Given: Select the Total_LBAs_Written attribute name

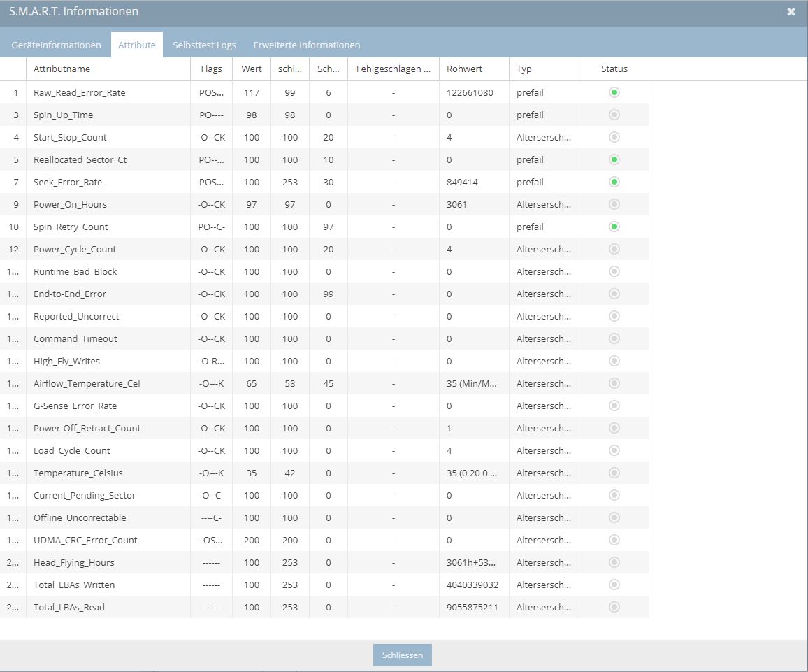Looking at the screenshot, I should pos(74,585).
